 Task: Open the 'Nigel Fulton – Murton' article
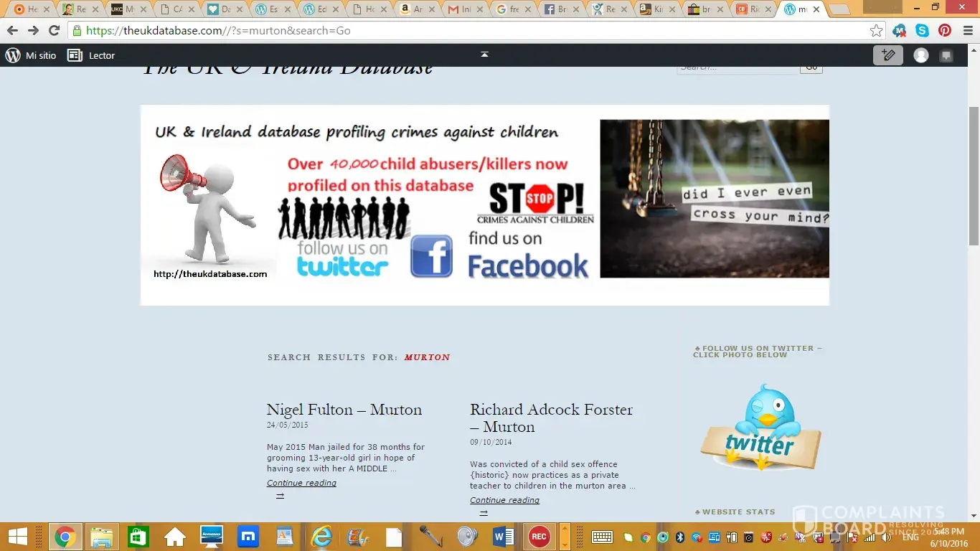coord(344,410)
